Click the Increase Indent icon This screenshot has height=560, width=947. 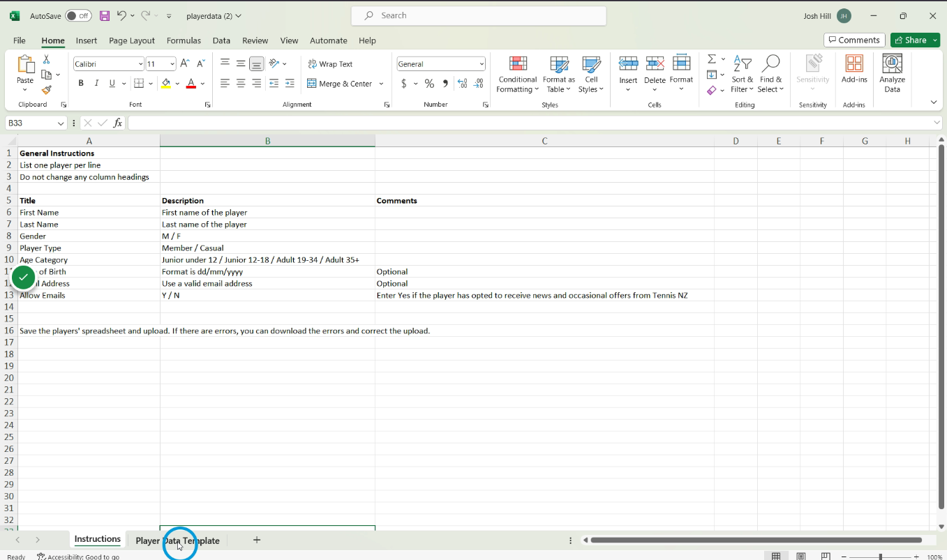pos(290,84)
